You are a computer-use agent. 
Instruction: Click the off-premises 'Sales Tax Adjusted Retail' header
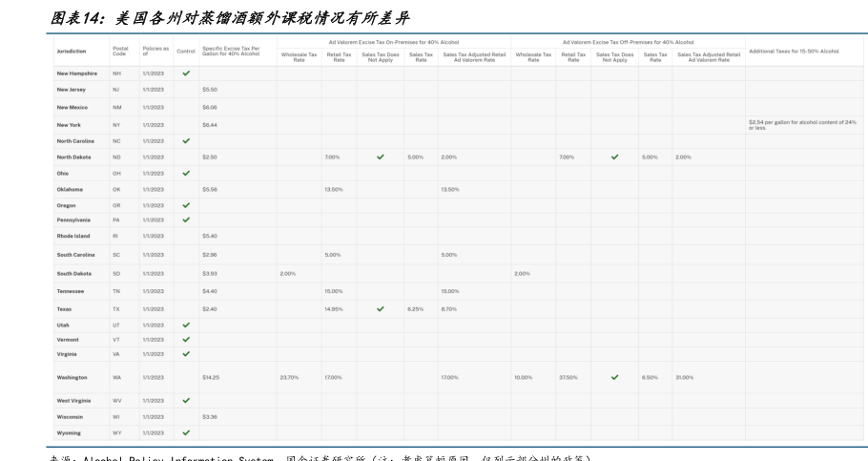[709, 57]
